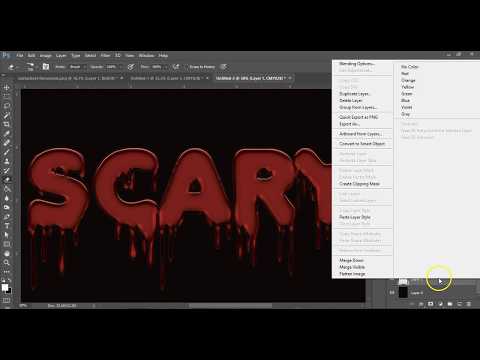This screenshot has height=360, width=480.
Task: Set layer color label to Red
Action: 405,73
